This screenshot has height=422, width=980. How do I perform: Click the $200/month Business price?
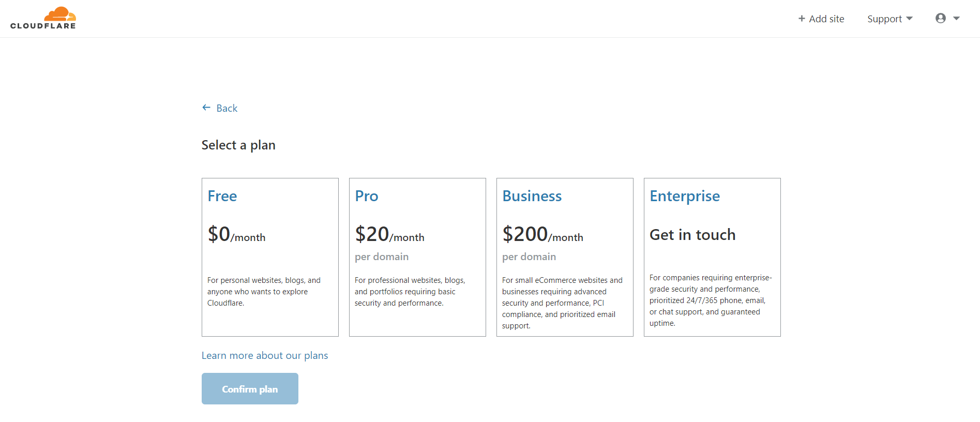coord(542,234)
